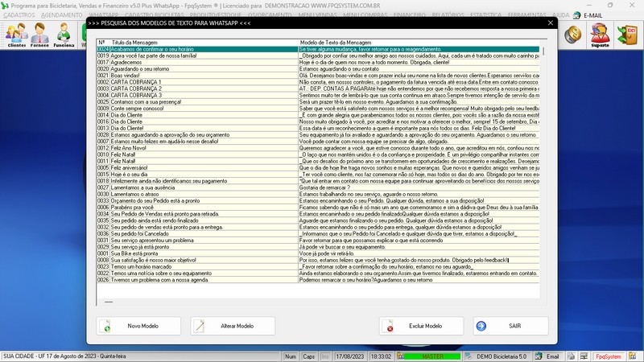Click the Nº column header

103,43
